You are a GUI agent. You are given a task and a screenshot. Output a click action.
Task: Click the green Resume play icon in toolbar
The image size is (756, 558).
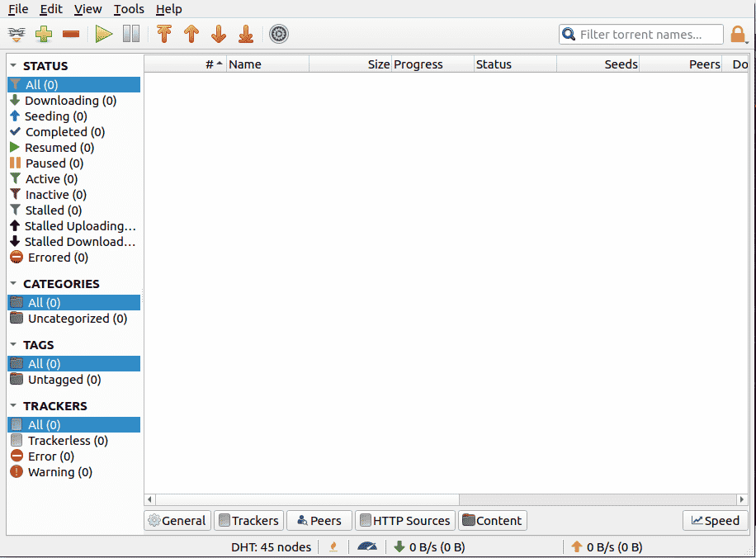click(104, 34)
